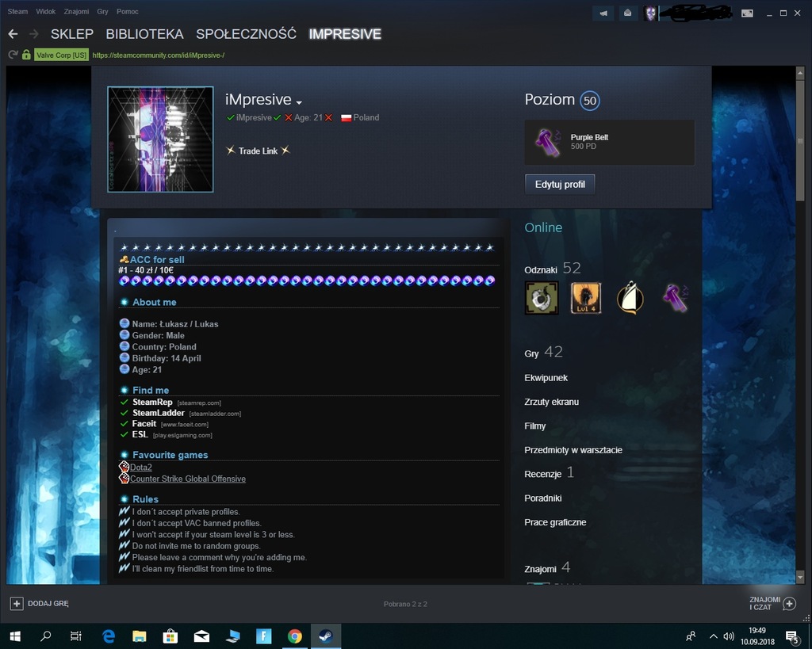Open Google Chrome from taskbar
This screenshot has width=812, height=649.
295,636
